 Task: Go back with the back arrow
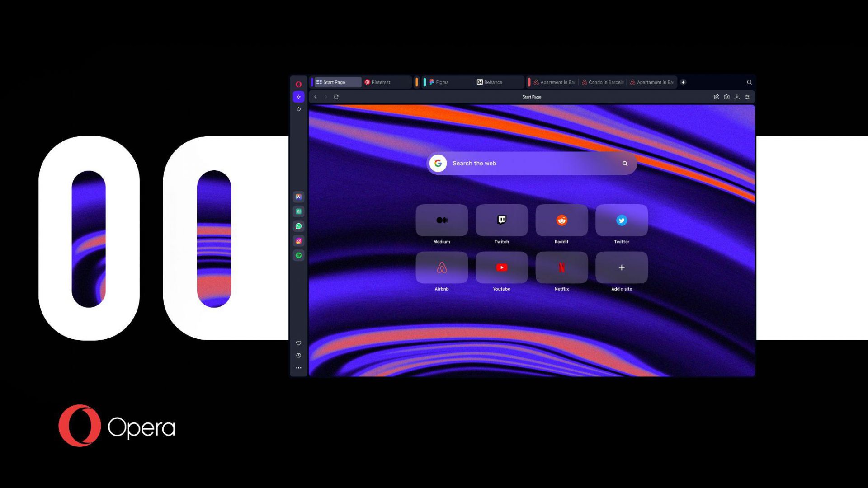[x=316, y=97]
